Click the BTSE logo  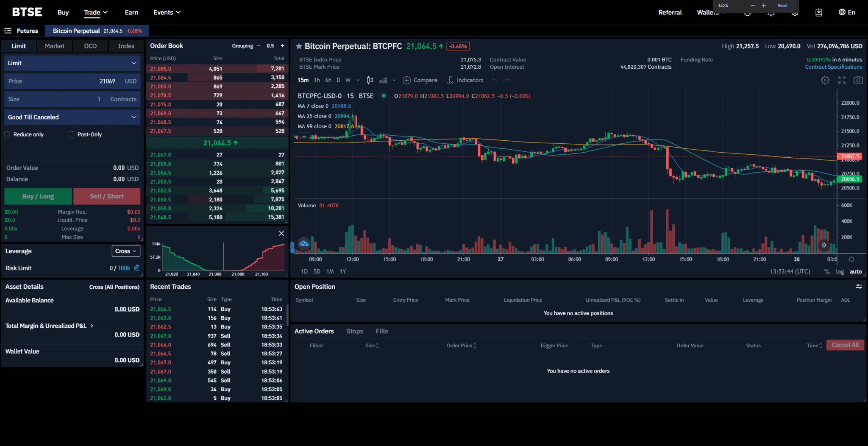pyautogui.click(x=27, y=12)
